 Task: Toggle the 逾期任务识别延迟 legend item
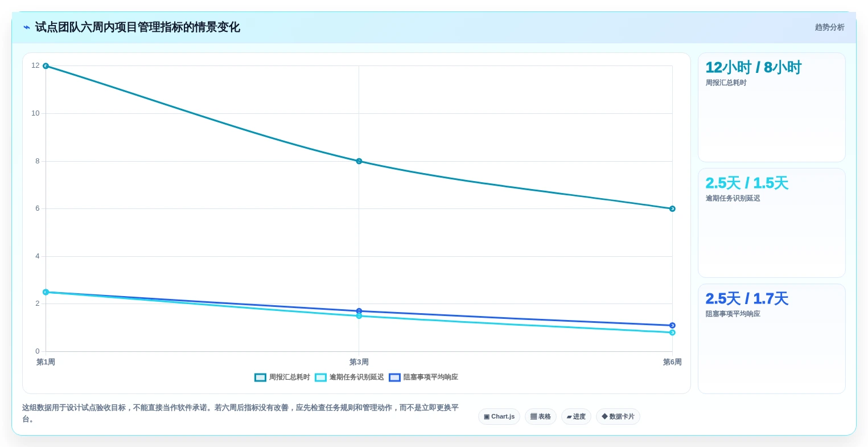349,378
